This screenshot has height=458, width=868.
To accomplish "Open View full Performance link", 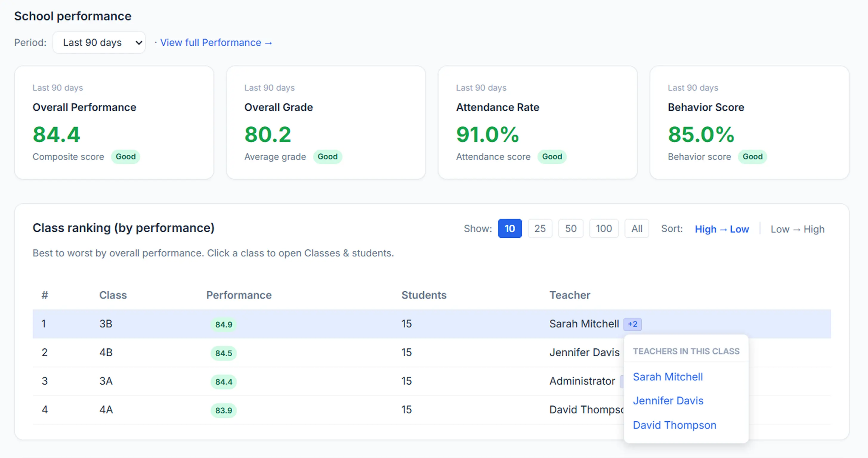I will point(216,42).
